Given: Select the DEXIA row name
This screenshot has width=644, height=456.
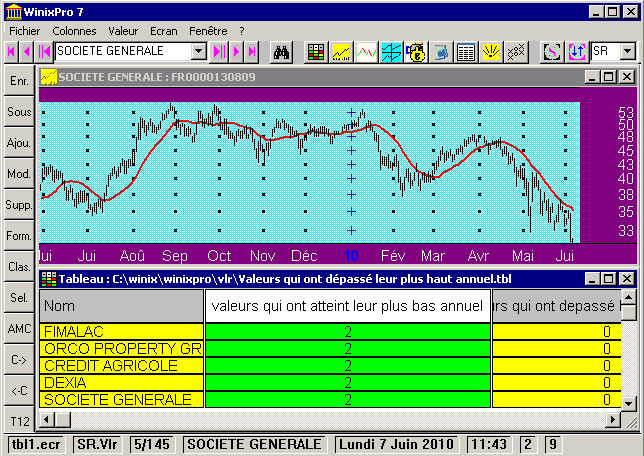Looking at the screenshot, I should tap(122, 383).
